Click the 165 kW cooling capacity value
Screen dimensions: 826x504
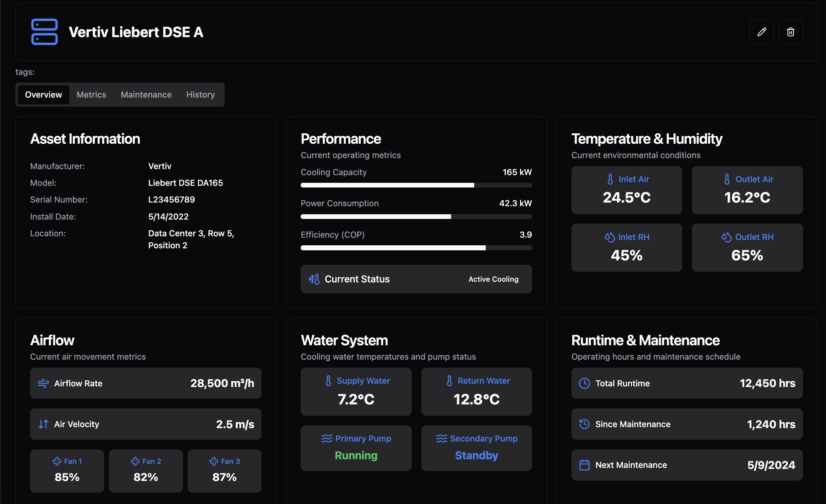pyautogui.click(x=517, y=172)
